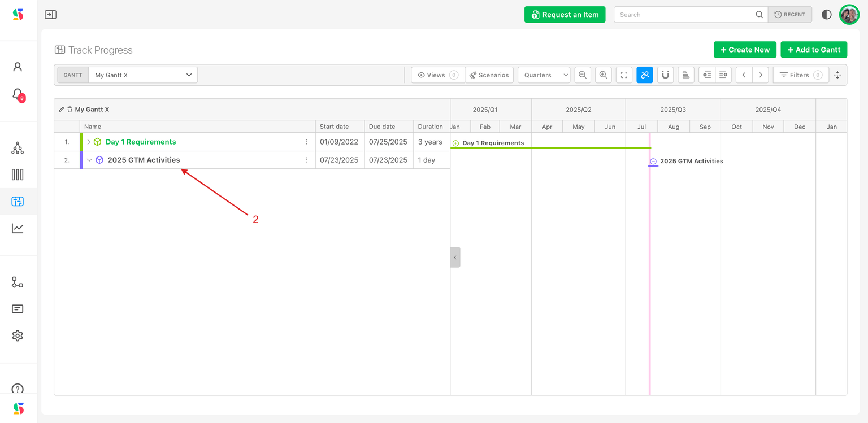The image size is (868, 423).
Task: Open the board columns view icon
Action: 18,175
